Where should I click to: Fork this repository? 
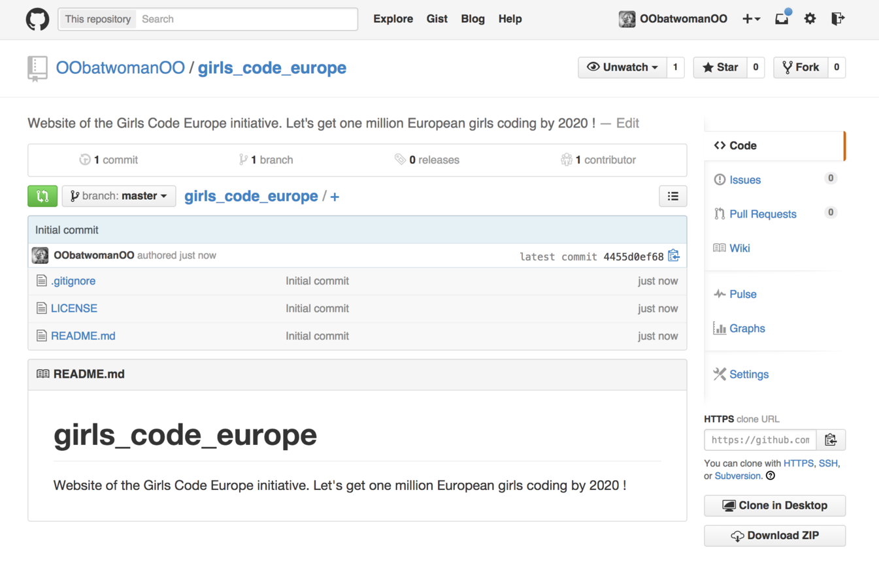(x=801, y=67)
